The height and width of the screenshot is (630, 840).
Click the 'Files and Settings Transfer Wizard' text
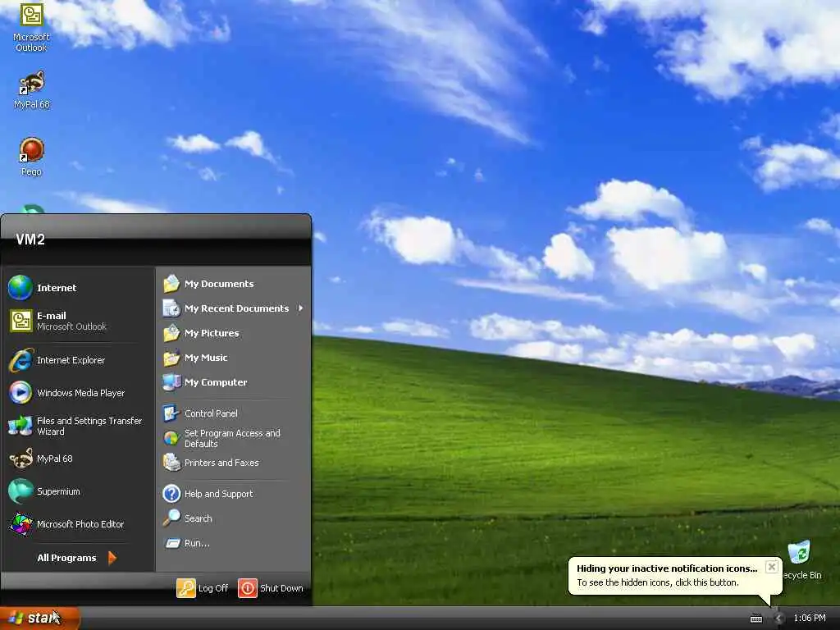click(89, 426)
